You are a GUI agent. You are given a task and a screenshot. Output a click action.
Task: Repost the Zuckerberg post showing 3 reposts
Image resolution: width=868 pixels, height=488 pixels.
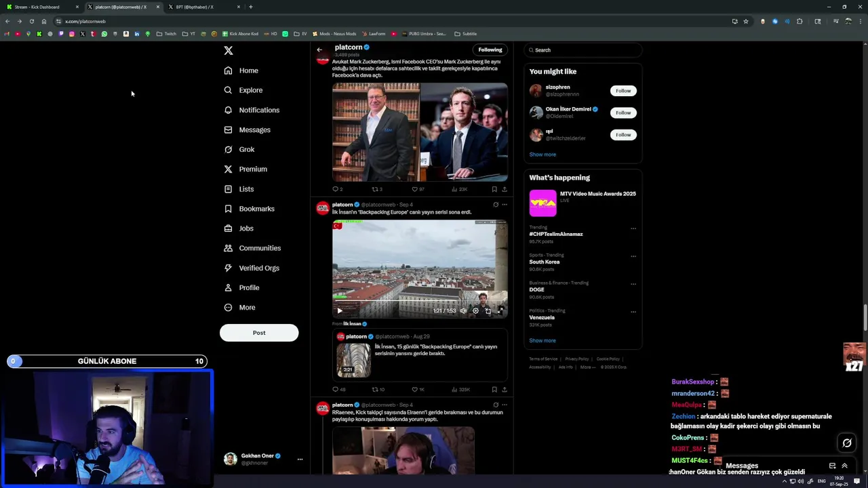377,189
